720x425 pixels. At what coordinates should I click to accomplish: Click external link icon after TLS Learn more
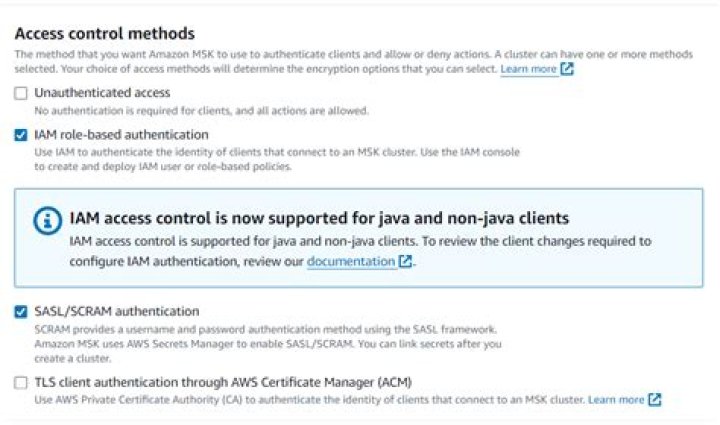(655, 400)
